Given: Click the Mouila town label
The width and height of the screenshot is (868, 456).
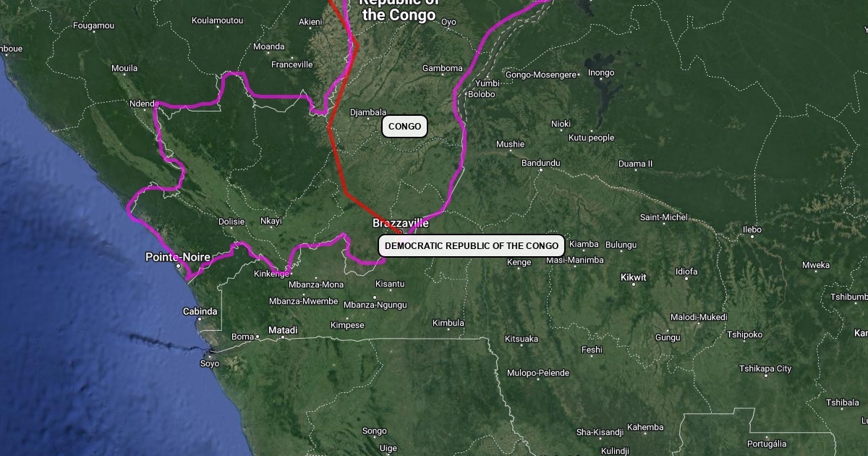Looking at the screenshot, I should point(124,69).
